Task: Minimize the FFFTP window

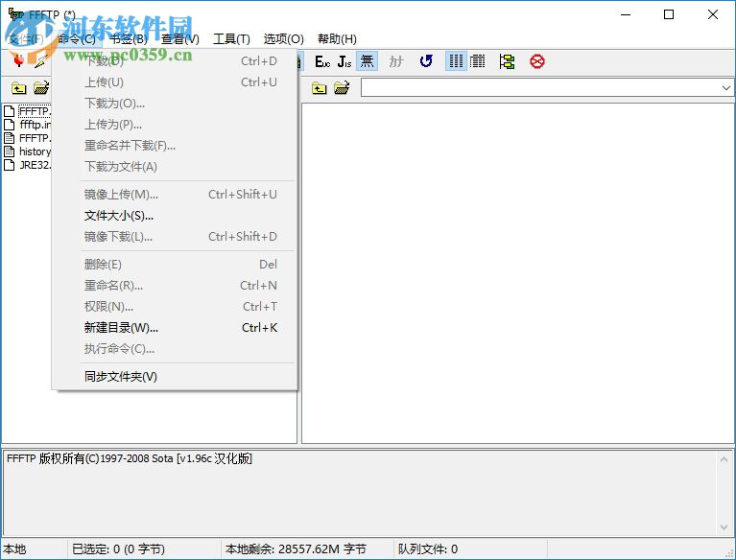Action: coord(626,14)
